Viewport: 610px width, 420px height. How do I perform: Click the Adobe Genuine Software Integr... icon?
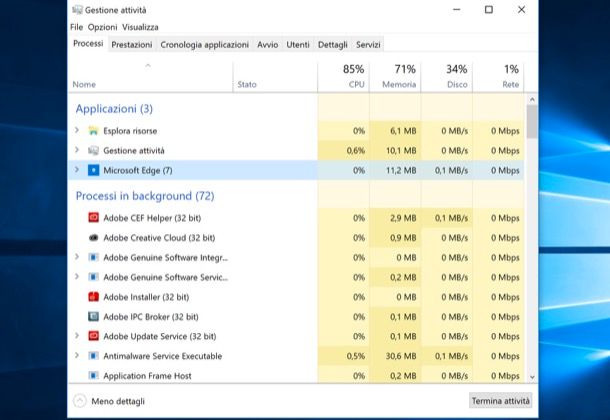click(x=93, y=257)
